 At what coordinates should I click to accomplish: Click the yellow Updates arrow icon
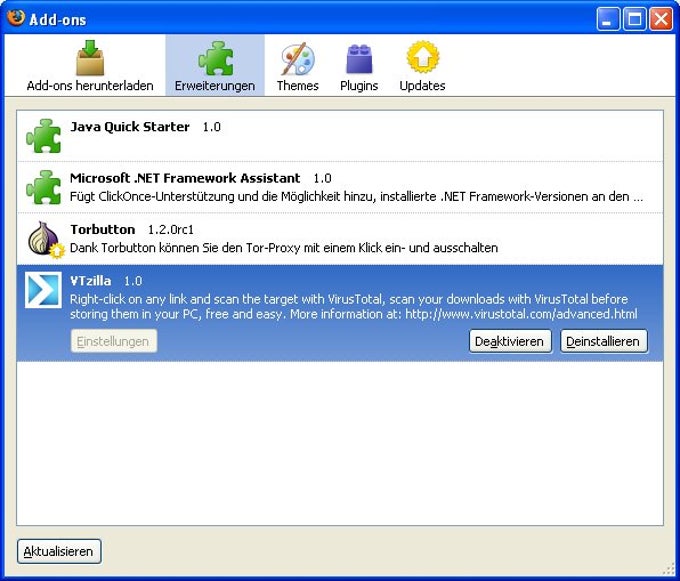(x=422, y=57)
